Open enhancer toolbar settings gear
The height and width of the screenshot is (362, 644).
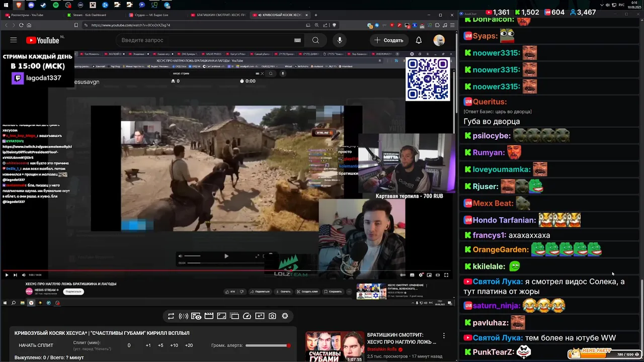(x=285, y=316)
